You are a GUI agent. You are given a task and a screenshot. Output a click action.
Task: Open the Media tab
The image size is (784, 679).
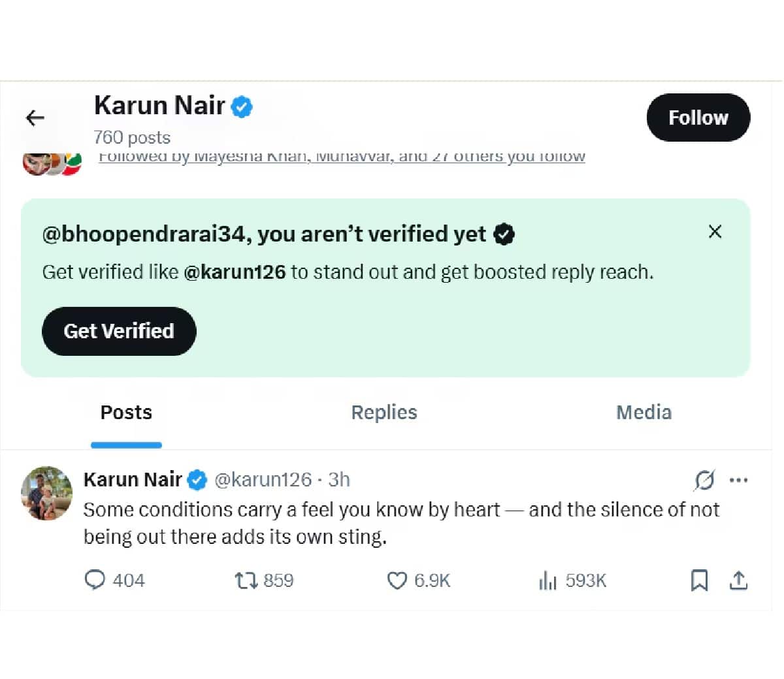coord(644,413)
